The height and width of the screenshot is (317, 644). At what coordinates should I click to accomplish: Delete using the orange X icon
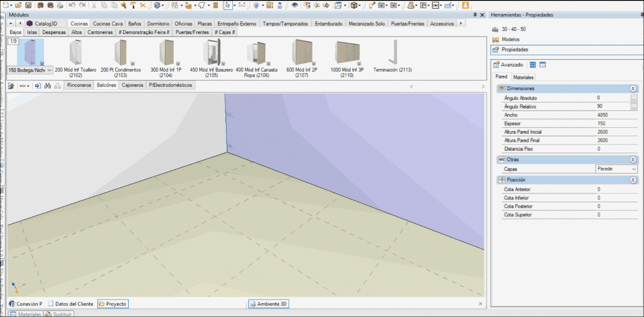coord(143,5)
